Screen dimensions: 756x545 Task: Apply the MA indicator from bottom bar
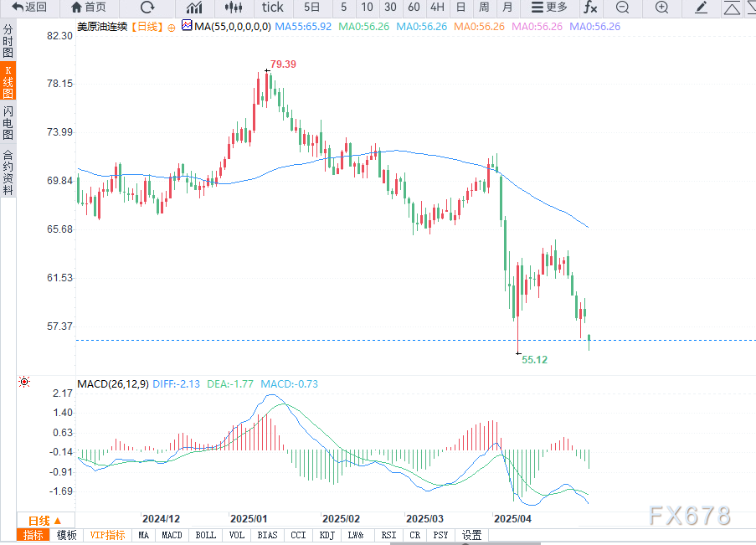coord(144,535)
